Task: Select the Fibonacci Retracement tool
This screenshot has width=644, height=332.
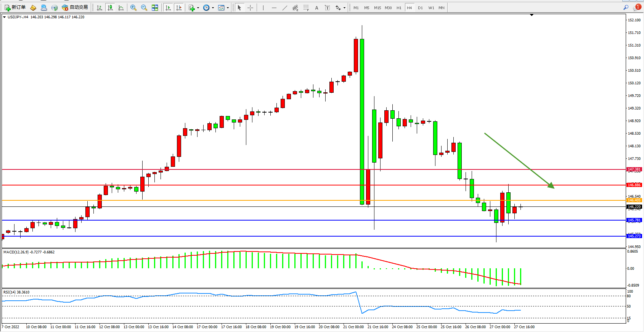Action: tap(306, 8)
